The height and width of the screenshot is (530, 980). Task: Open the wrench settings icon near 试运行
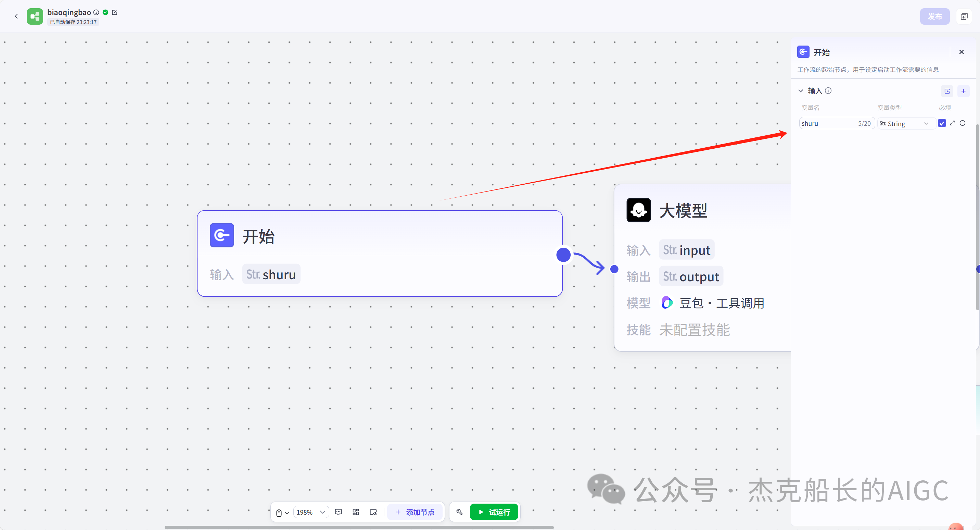pyautogui.click(x=459, y=512)
